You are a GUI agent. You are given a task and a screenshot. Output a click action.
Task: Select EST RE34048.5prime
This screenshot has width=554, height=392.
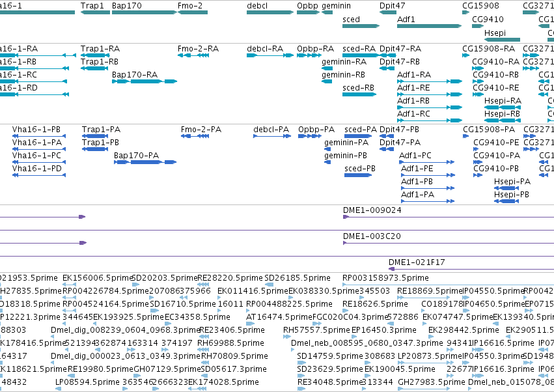(x=301, y=389)
